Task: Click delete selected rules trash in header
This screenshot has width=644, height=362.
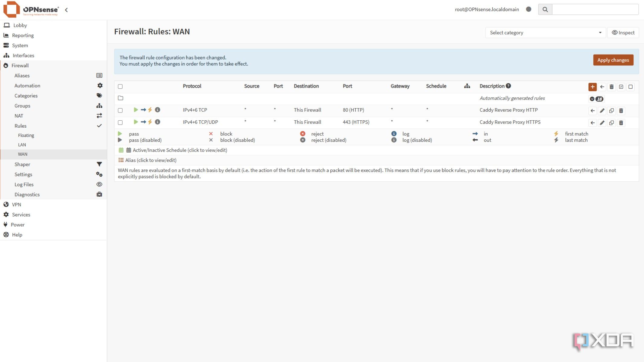Action: coord(611,87)
